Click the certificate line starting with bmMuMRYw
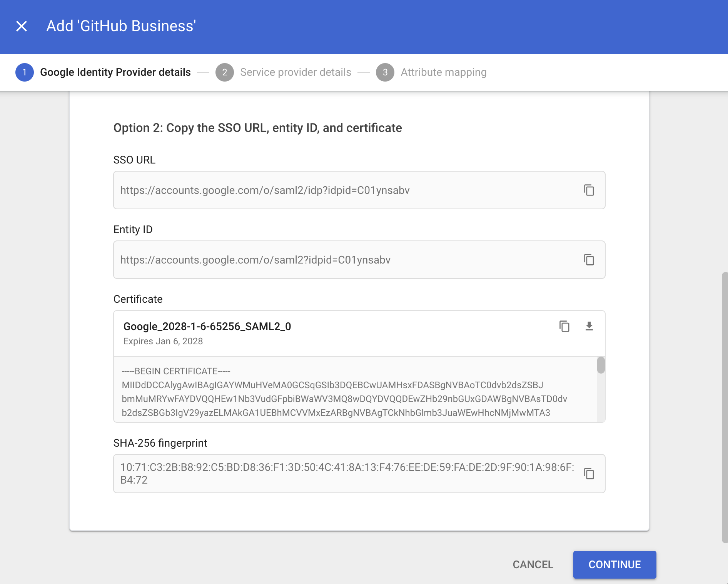This screenshot has width=728, height=584. tap(344, 399)
